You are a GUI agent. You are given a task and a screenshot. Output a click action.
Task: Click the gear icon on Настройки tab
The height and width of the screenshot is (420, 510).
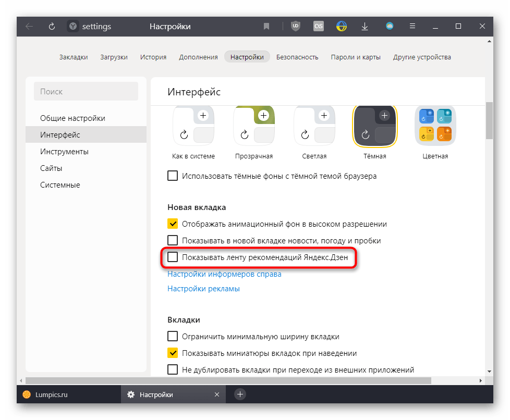coord(131,394)
